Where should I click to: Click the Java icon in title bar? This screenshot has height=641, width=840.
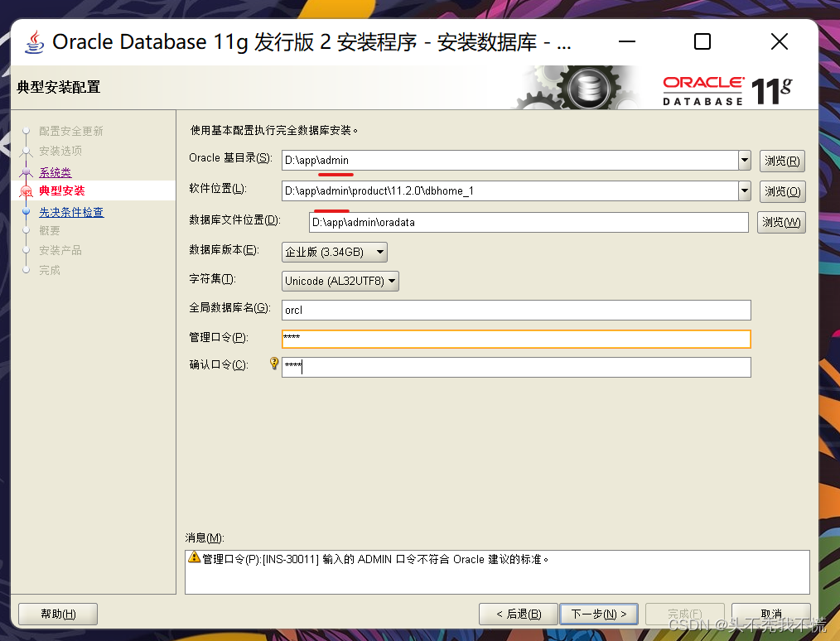35,41
